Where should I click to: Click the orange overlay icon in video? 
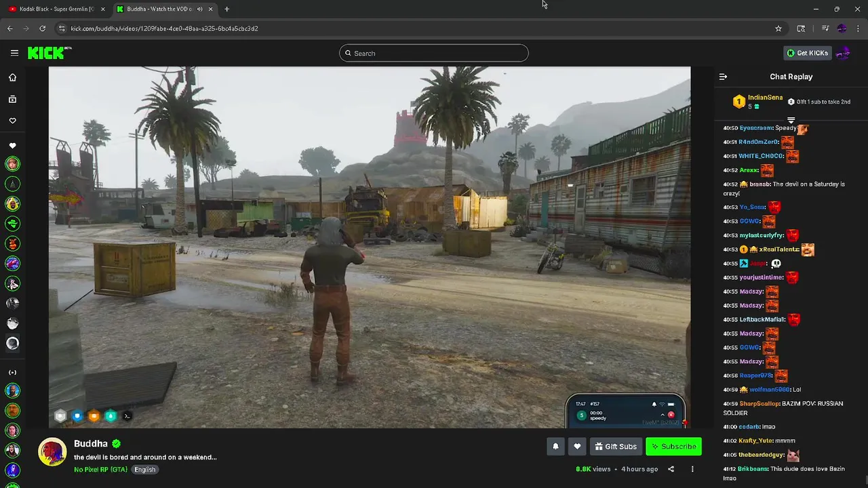pyautogui.click(x=94, y=416)
